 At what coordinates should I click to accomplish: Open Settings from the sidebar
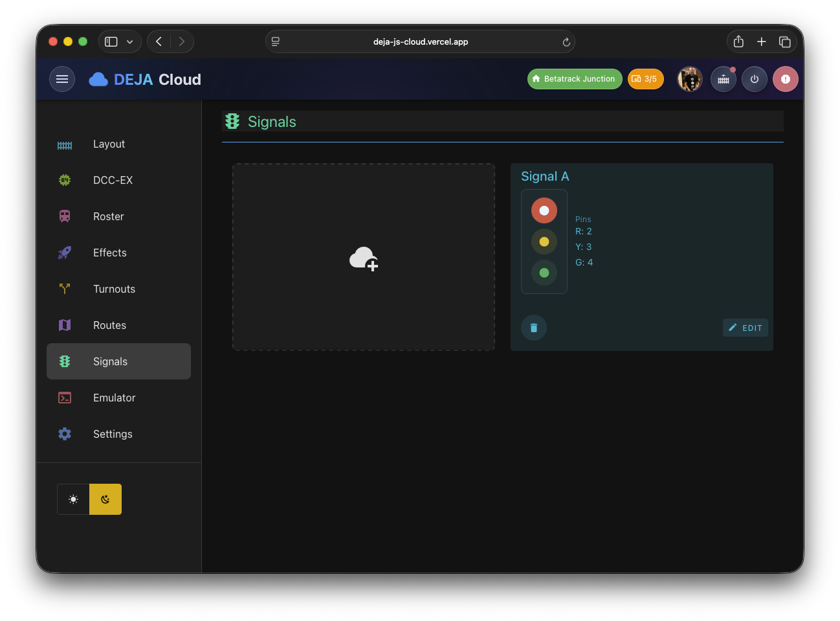tap(113, 434)
